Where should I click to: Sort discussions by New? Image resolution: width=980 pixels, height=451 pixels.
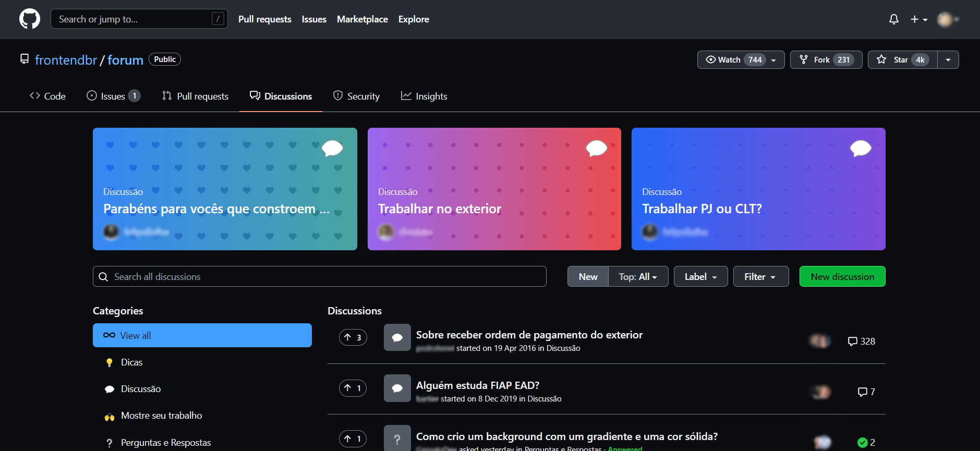[x=588, y=276]
